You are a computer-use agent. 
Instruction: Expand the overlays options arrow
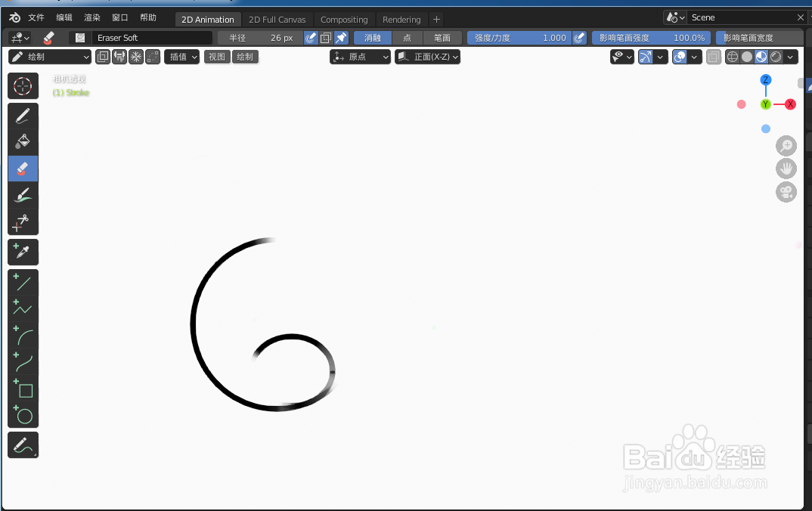click(695, 57)
